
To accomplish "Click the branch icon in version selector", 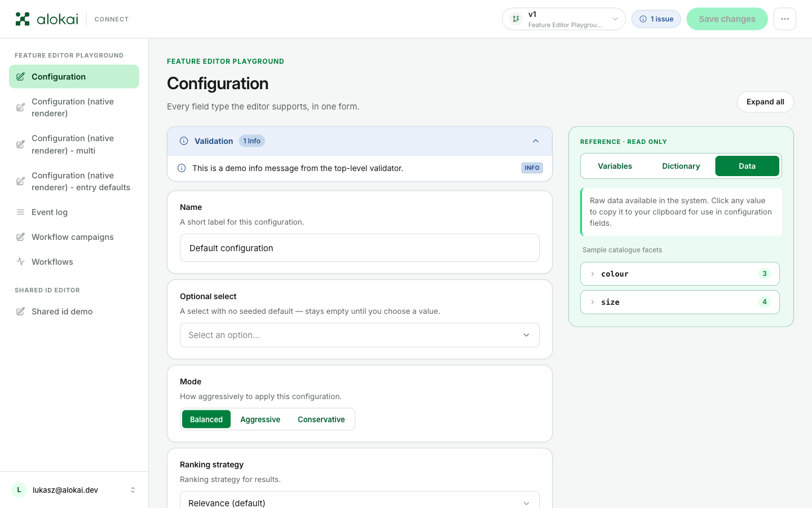I will [x=516, y=19].
